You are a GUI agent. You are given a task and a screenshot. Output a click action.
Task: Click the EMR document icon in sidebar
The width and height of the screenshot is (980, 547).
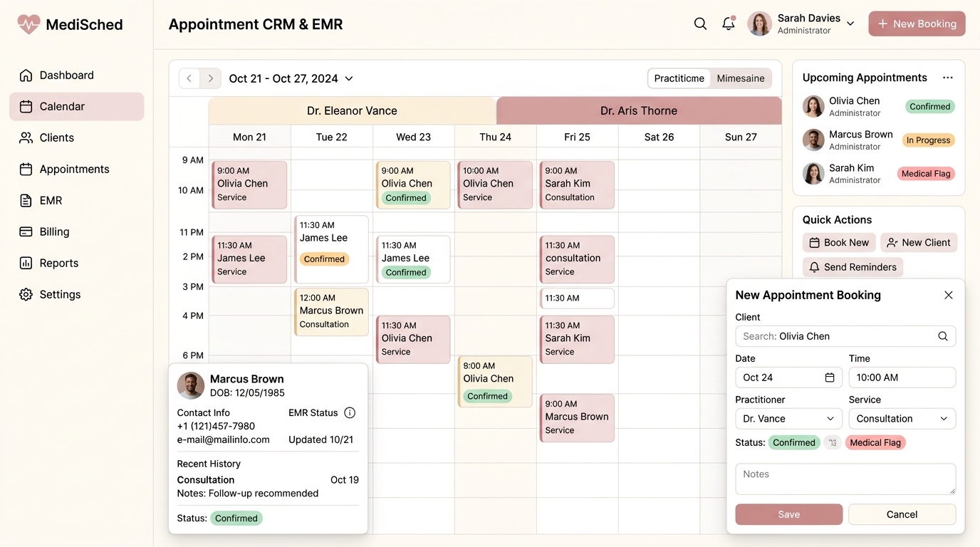[26, 201]
